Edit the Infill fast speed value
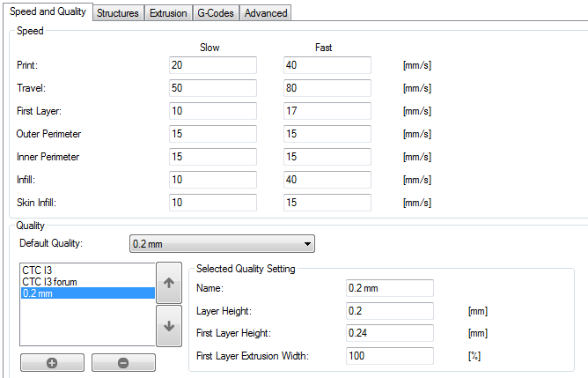This screenshot has height=378, width=588. 327,180
